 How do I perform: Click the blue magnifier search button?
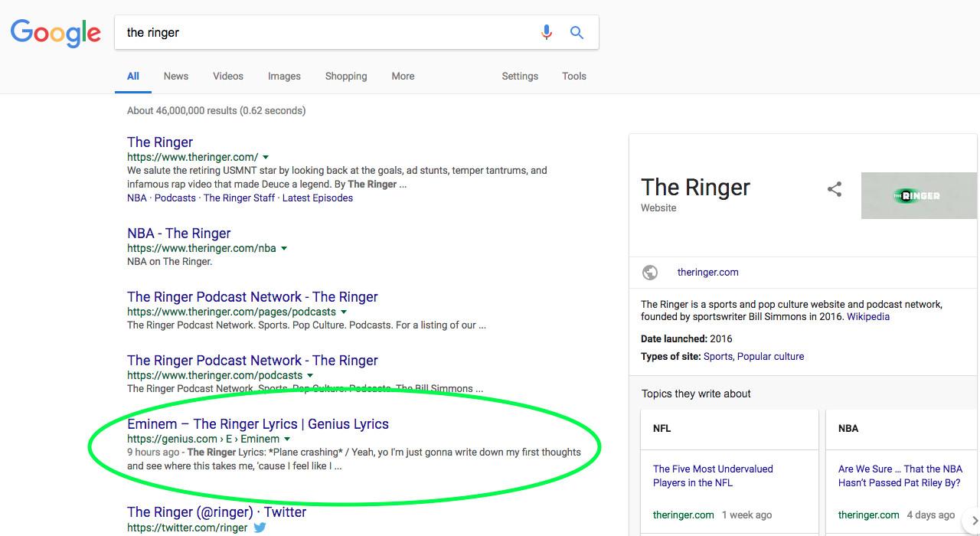point(577,32)
